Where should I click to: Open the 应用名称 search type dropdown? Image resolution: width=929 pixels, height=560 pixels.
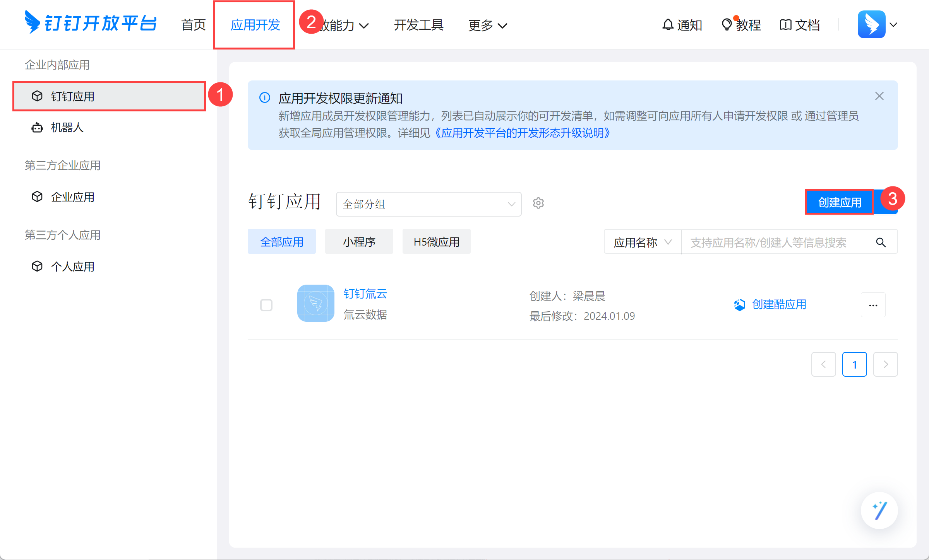pyautogui.click(x=642, y=242)
